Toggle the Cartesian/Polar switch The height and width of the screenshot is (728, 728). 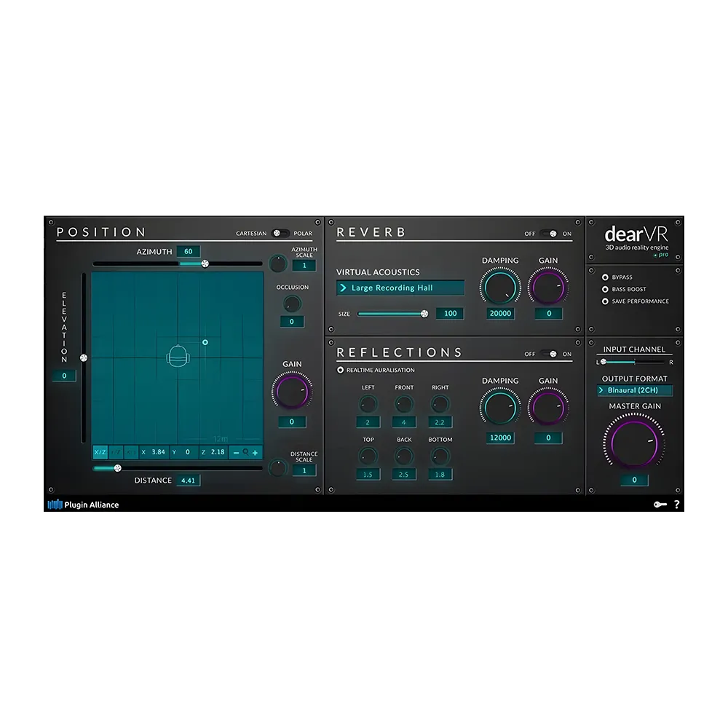(280, 233)
